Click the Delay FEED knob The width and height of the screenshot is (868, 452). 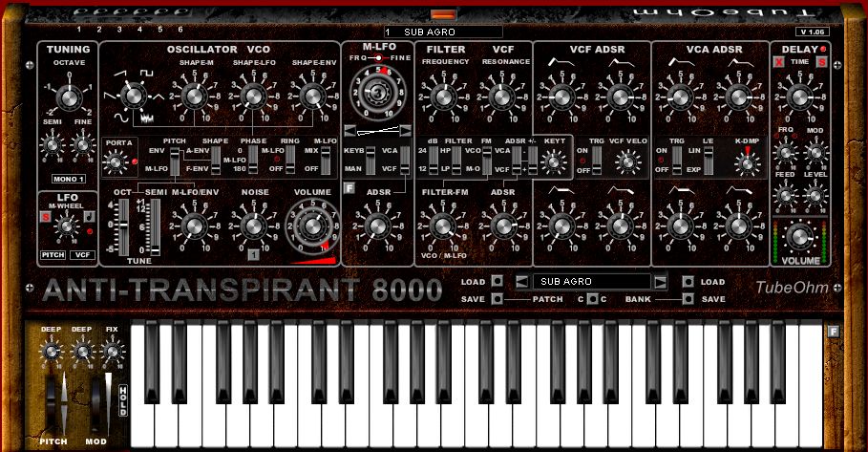[x=785, y=195]
